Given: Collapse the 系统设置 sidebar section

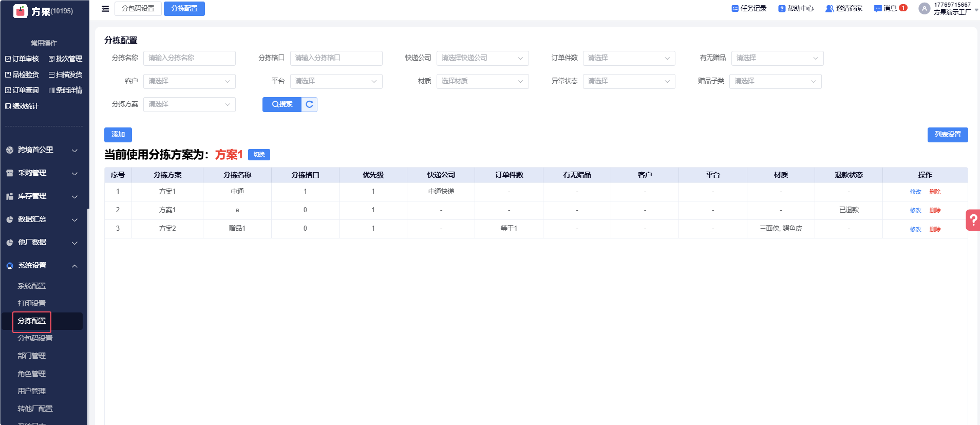Looking at the screenshot, I should 44,266.
